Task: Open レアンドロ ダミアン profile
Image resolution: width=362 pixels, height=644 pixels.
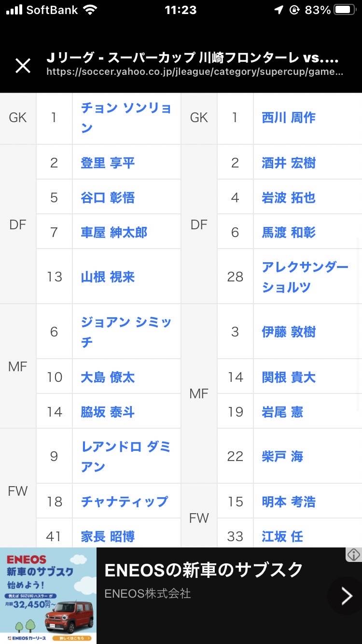Action: click(126, 456)
